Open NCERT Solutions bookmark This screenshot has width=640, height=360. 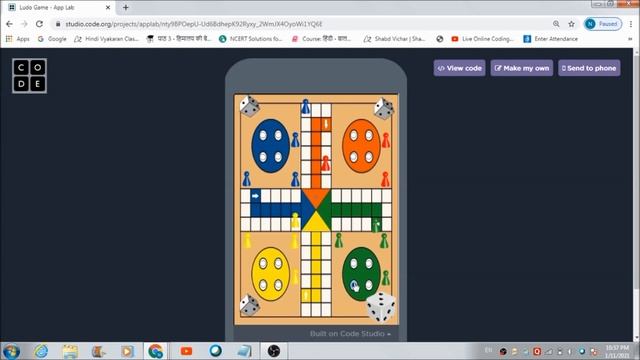click(x=251, y=39)
